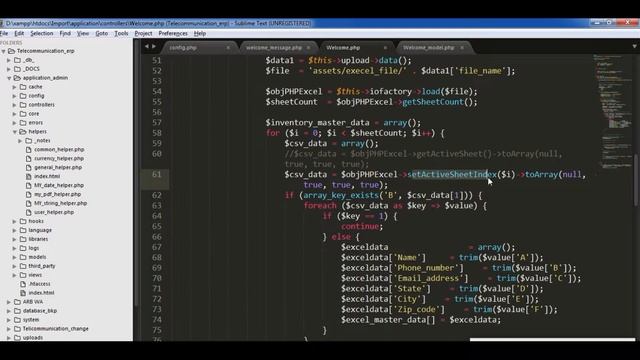Open the Tools menu

click(x=121, y=33)
